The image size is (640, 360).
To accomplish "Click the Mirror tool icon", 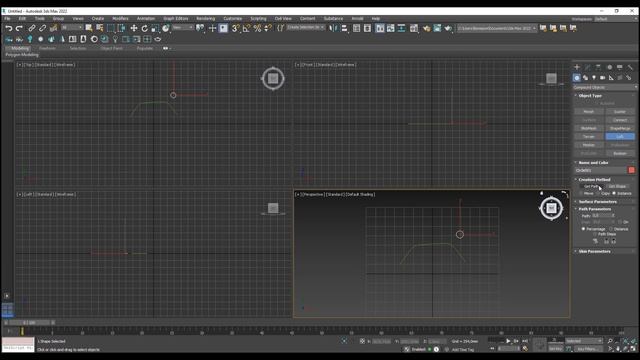I will click(333, 28).
